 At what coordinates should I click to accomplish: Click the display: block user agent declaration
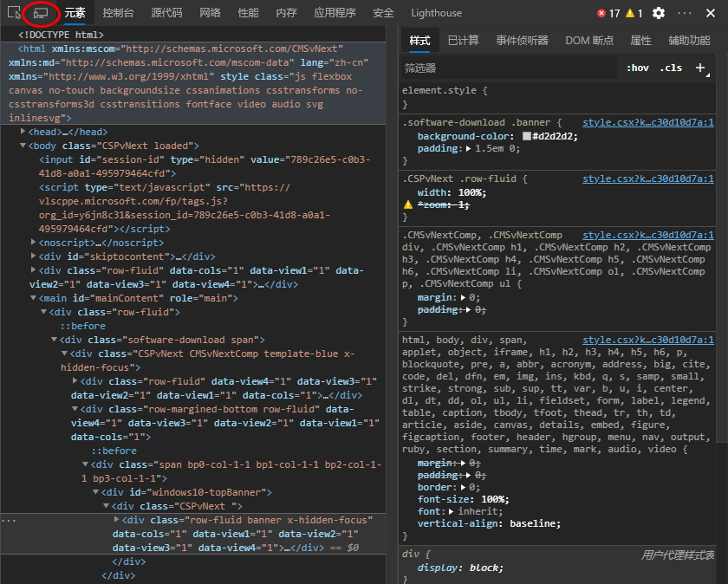click(x=460, y=568)
